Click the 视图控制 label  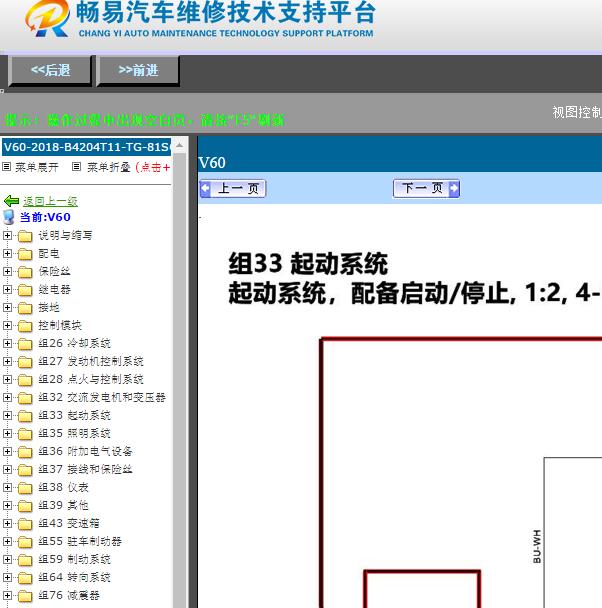[x=577, y=112]
